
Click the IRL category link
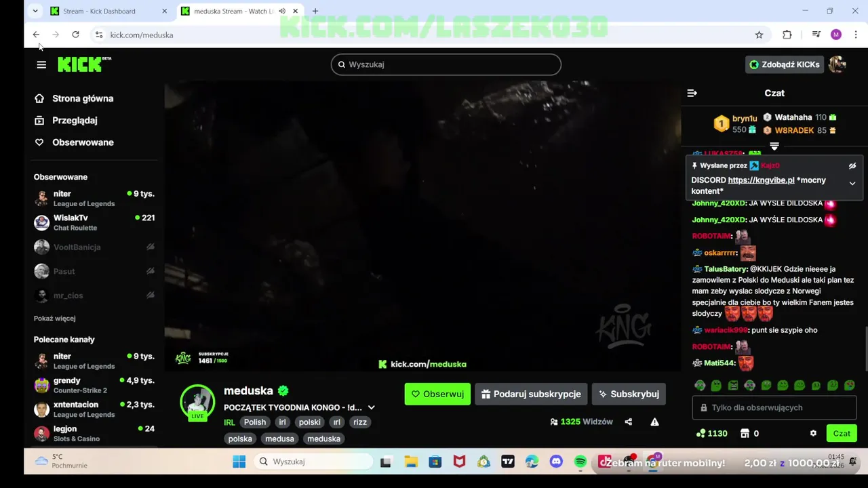coord(229,422)
